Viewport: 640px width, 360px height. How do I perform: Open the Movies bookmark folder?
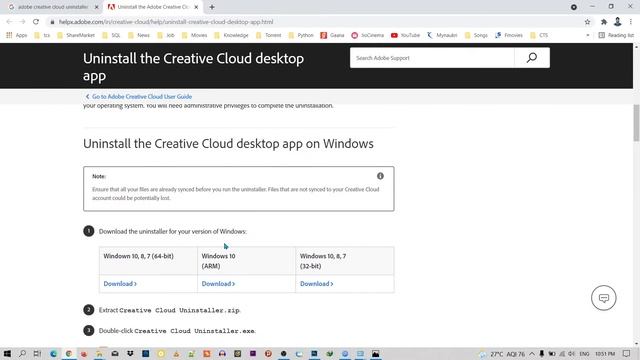pos(194,36)
